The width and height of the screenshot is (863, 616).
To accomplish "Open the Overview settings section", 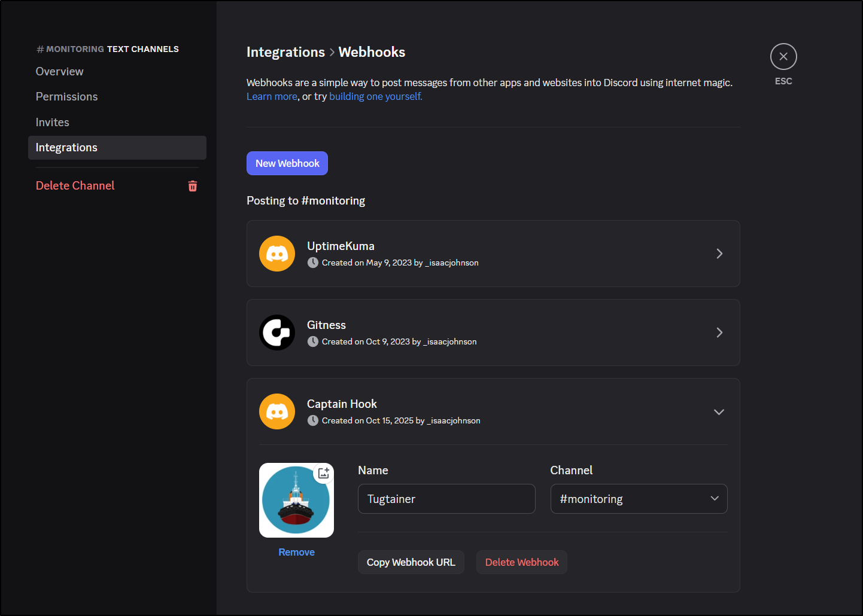I will [60, 72].
